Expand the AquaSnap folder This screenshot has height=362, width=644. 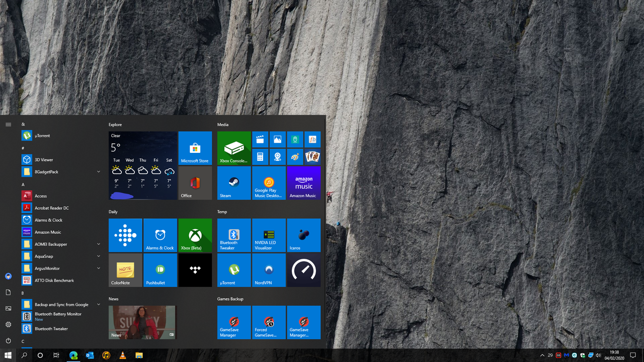[x=99, y=256]
